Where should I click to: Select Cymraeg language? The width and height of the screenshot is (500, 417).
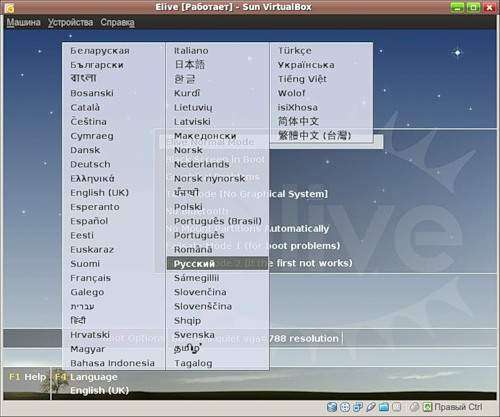point(92,136)
